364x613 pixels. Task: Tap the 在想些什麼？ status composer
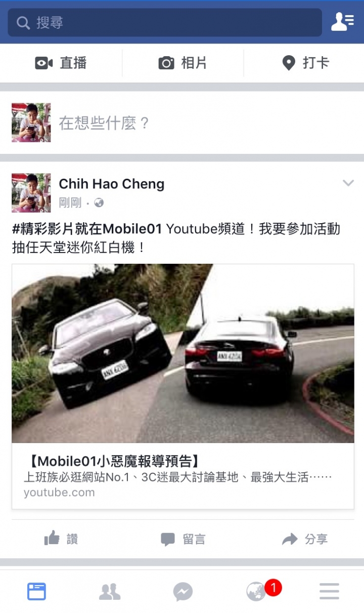[182, 122]
